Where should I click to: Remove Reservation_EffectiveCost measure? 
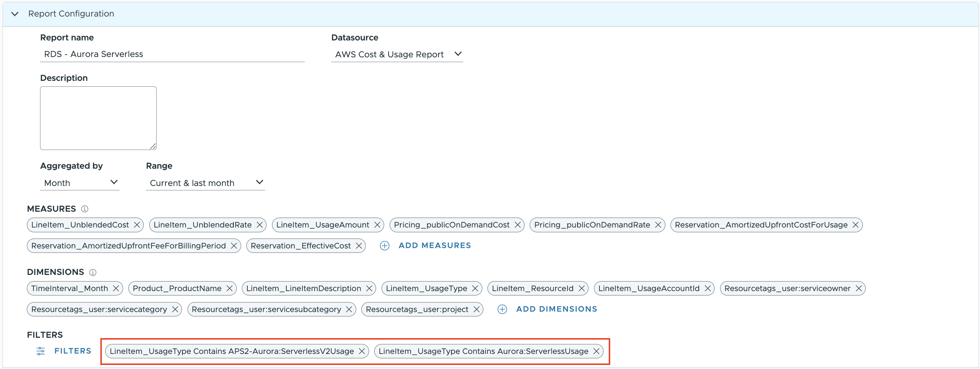[x=359, y=246]
